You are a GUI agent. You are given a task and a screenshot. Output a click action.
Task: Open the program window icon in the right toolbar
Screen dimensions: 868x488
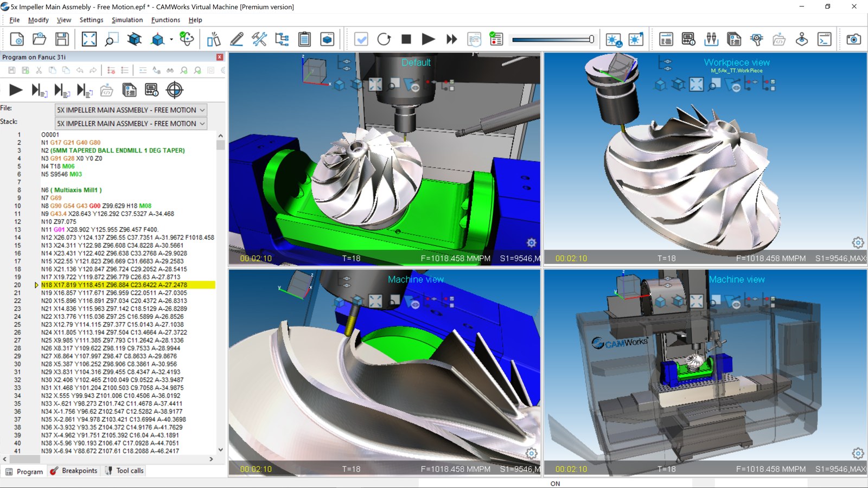[x=666, y=39]
